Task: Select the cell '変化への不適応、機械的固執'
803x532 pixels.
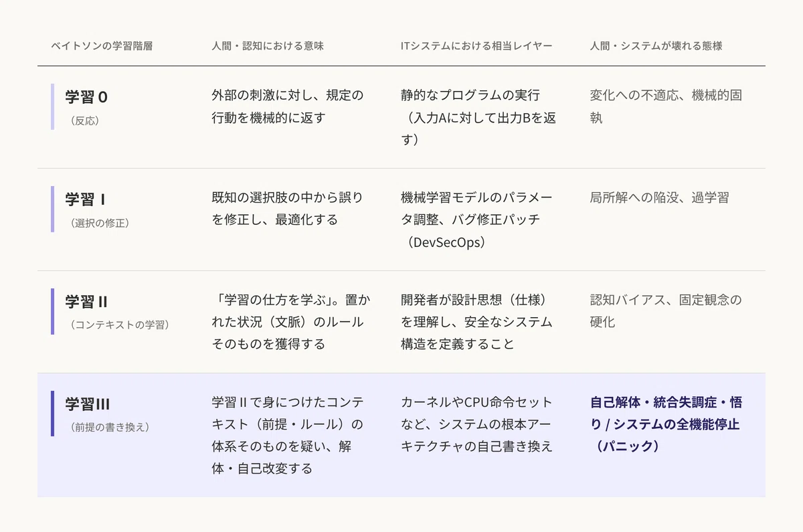Action: point(666,106)
